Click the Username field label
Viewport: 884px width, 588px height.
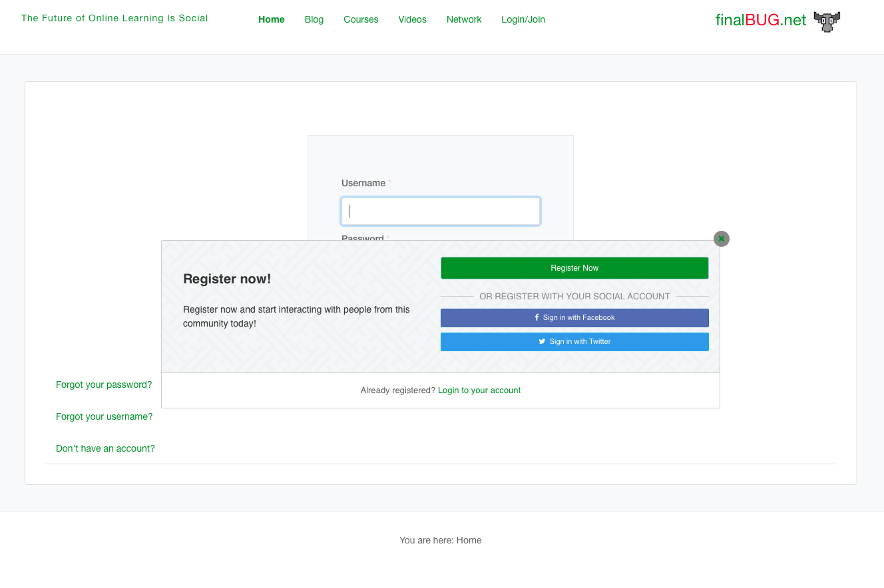[363, 183]
